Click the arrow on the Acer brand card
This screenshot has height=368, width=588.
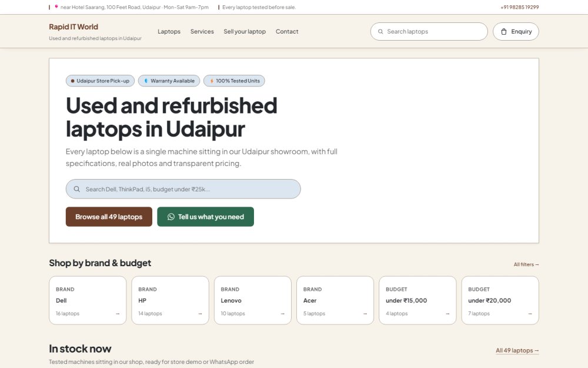click(x=365, y=314)
